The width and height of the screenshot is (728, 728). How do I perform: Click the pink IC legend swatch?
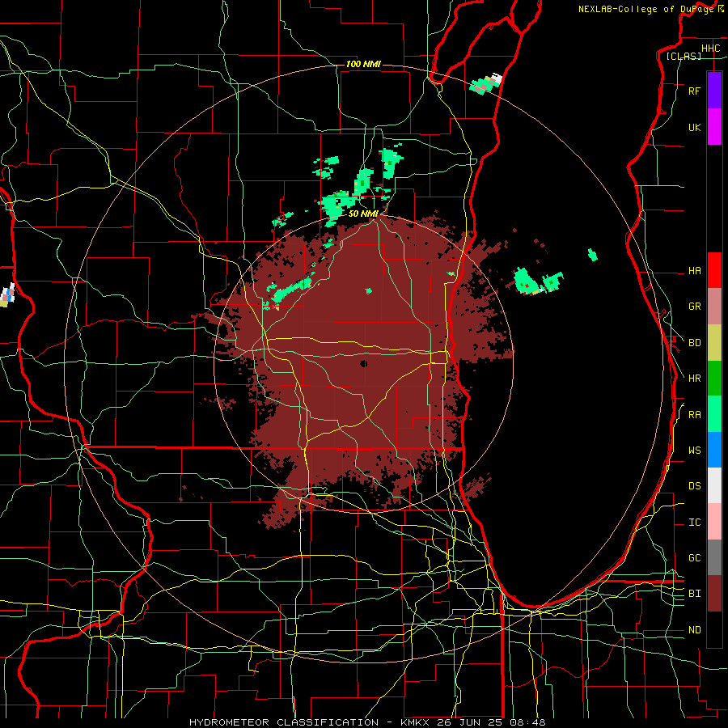click(714, 522)
